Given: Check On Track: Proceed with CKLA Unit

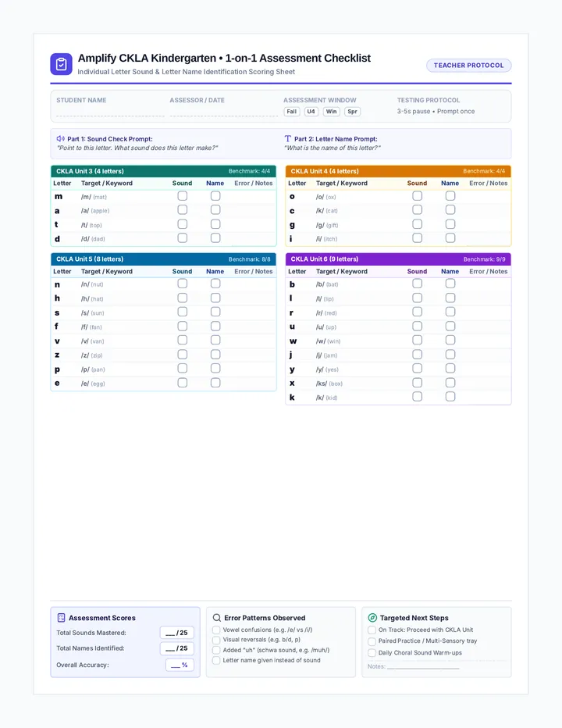Looking at the screenshot, I should tap(372, 630).
